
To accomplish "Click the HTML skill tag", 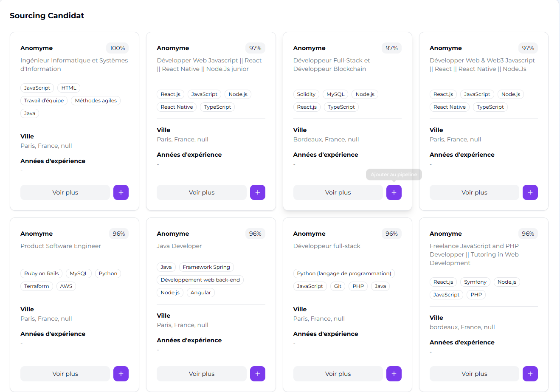I will click(69, 88).
